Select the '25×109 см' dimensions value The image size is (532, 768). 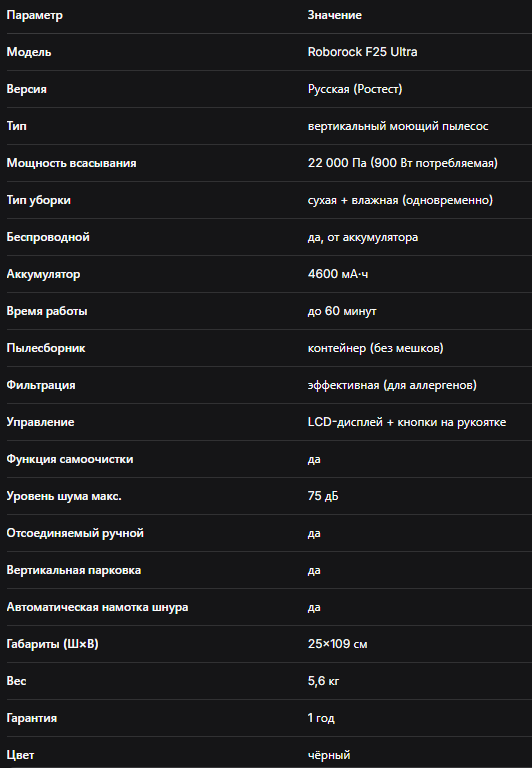[338, 644]
